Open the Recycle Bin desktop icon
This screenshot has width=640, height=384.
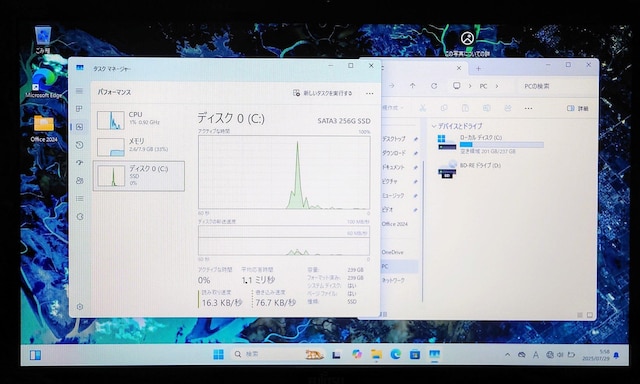point(43,40)
